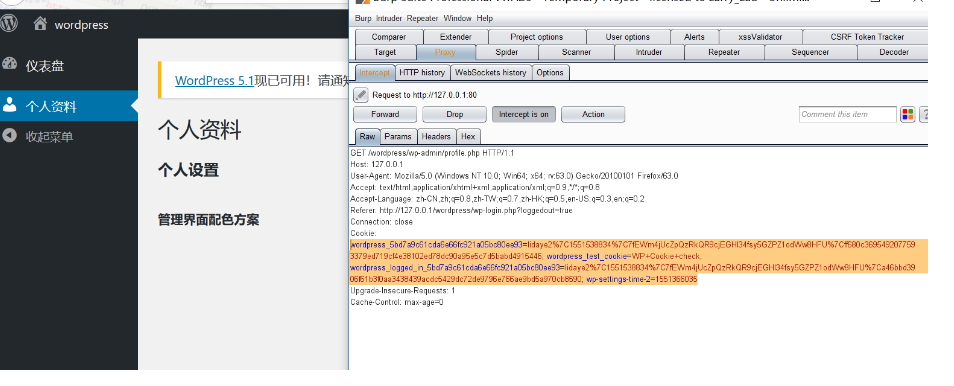The width and height of the screenshot is (954, 386).
Task: Click the pencil edit icon beside request target
Action: click(361, 94)
